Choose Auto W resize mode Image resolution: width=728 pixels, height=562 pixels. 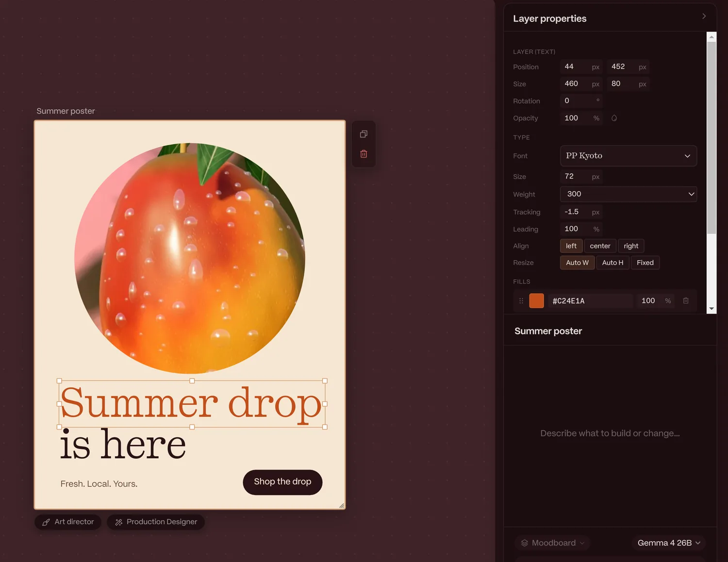578,263
